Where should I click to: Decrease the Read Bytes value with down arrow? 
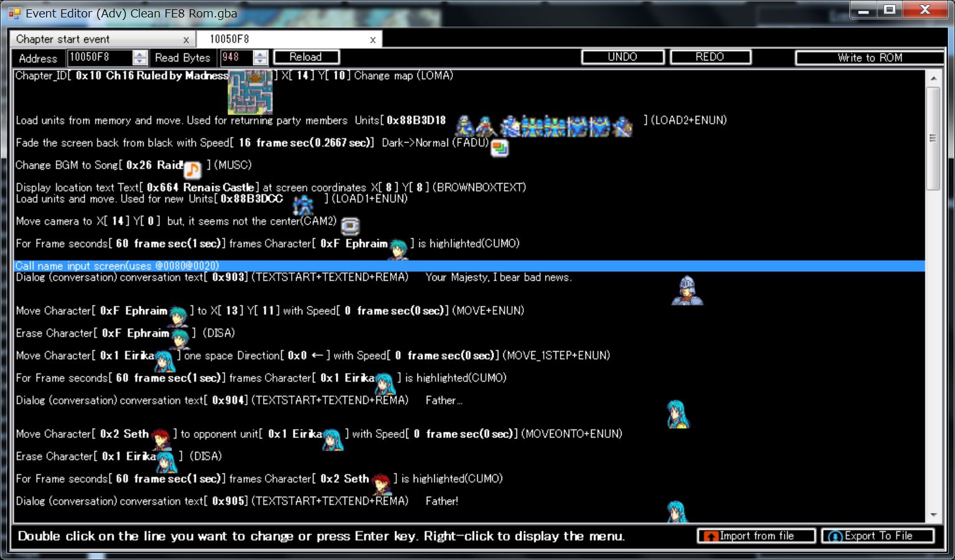261,61
